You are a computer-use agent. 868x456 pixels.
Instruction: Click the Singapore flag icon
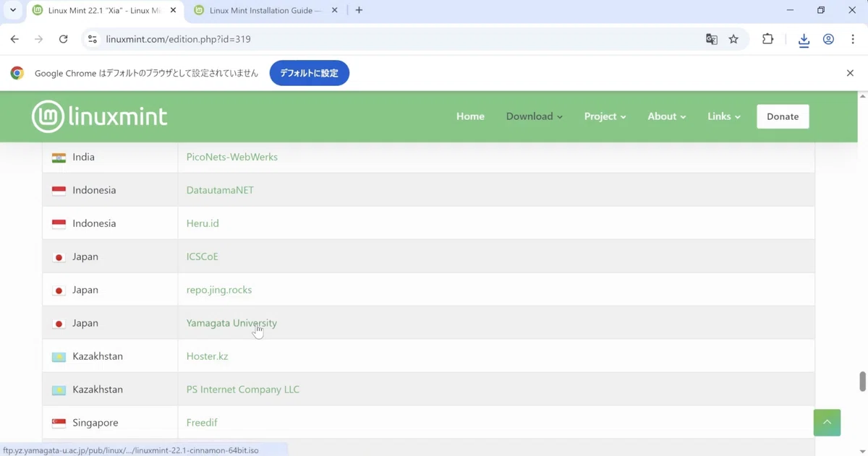[x=59, y=423]
